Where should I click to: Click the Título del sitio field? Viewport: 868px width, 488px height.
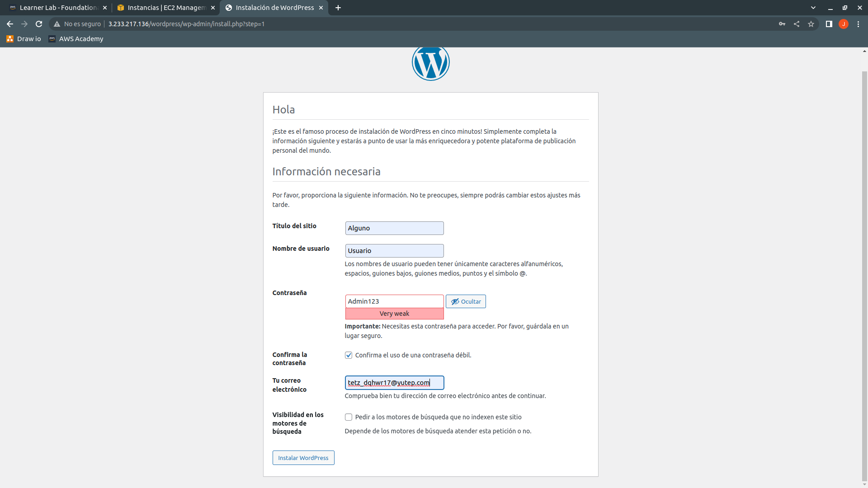[x=394, y=228]
